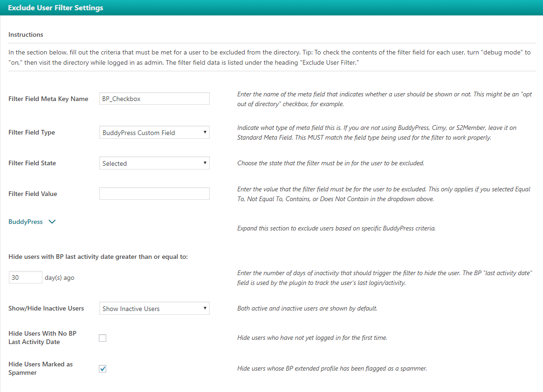Image resolution: width=543 pixels, height=392 pixels.
Task: Open the Filter Field State dropdown
Action: 154,163
